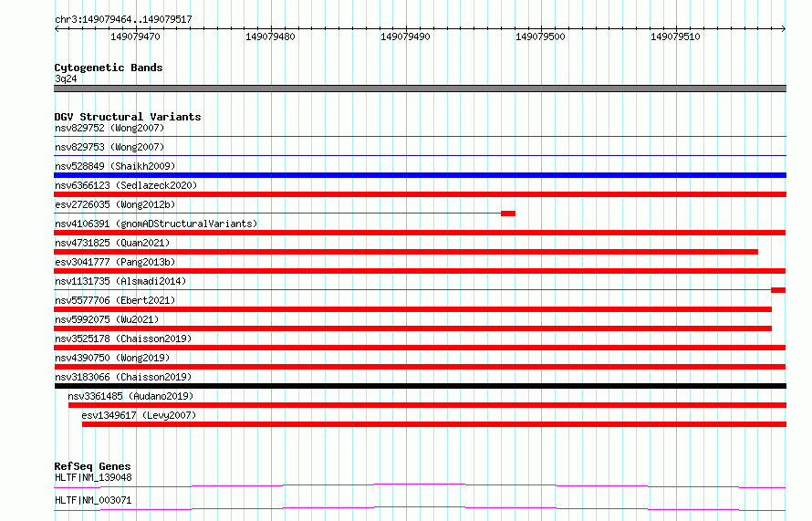This screenshot has width=812, height=521.
Task: Click the small red block of esv2726035
Action: pos(508,214)
